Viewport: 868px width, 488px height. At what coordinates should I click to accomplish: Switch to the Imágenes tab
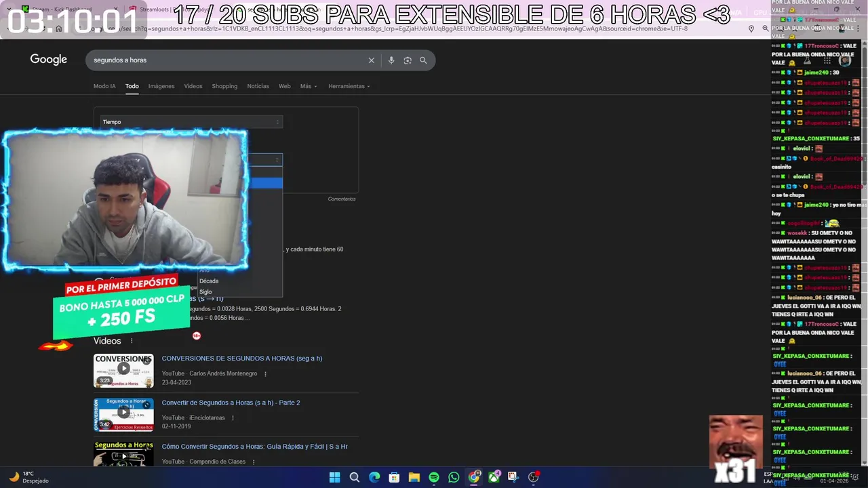click(x=161, y=86)
